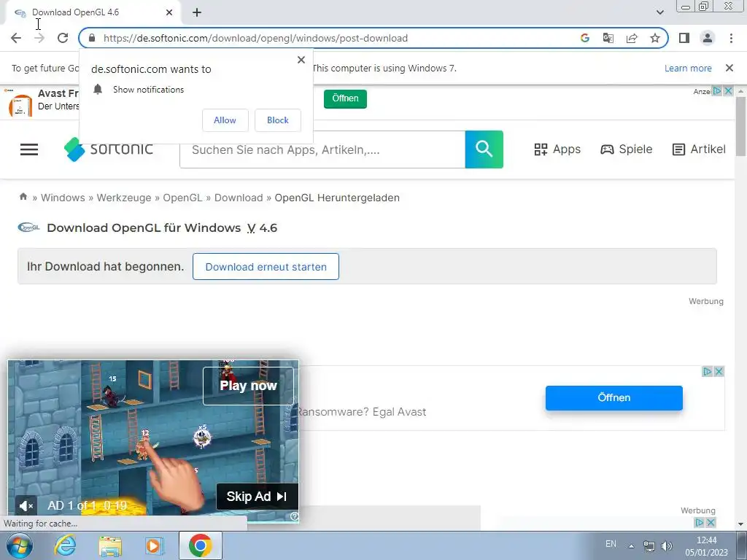The height and width of the screenshot is (560, 747).
Task: Reload the current page
Action: pyautogui.click(x=63, y=38)
